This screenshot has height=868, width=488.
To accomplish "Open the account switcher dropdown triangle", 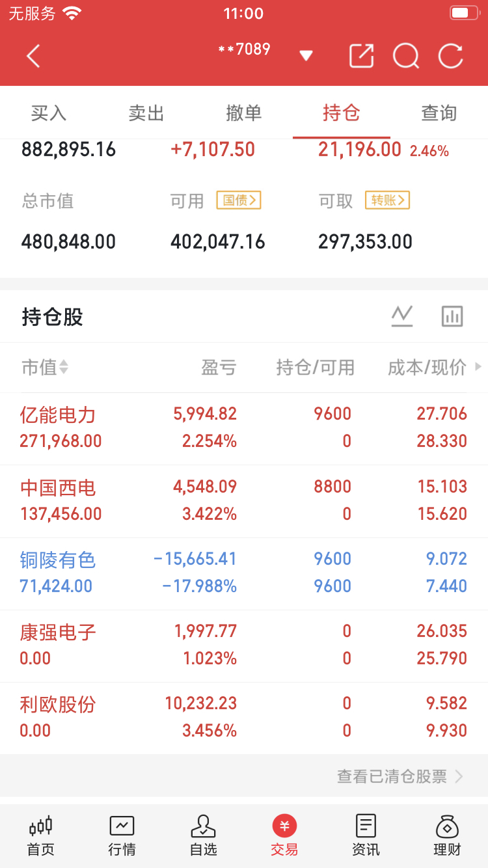I will coord(306,56).
